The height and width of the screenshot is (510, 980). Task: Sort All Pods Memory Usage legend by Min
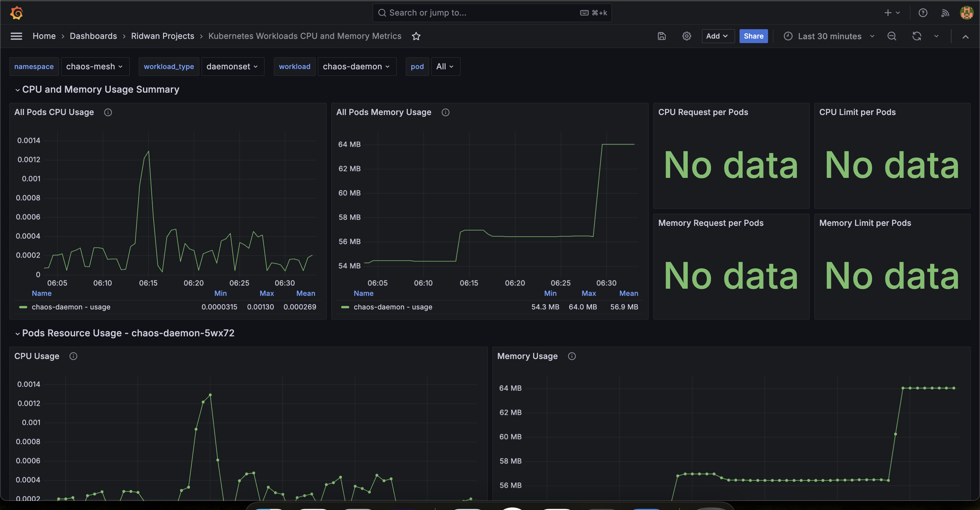(x=550, y=293)
